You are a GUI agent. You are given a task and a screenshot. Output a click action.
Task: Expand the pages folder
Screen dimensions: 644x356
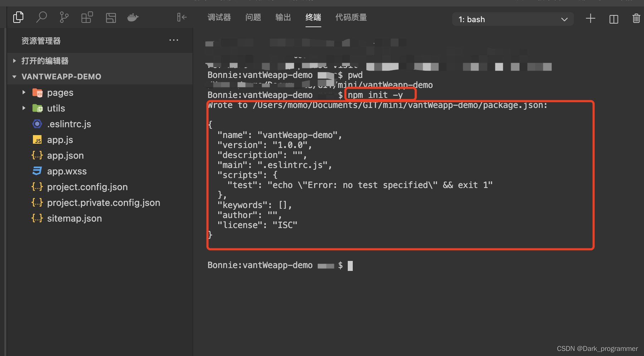pos(100,93)
